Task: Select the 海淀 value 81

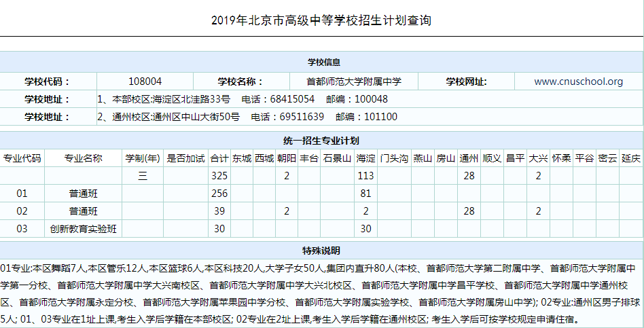Action: click(x=365, y=194)
